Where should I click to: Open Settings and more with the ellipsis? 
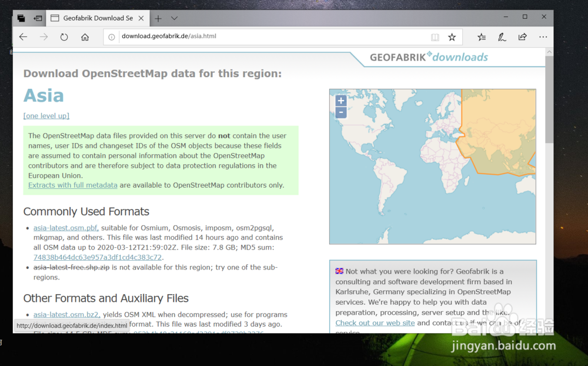[543, 36]
